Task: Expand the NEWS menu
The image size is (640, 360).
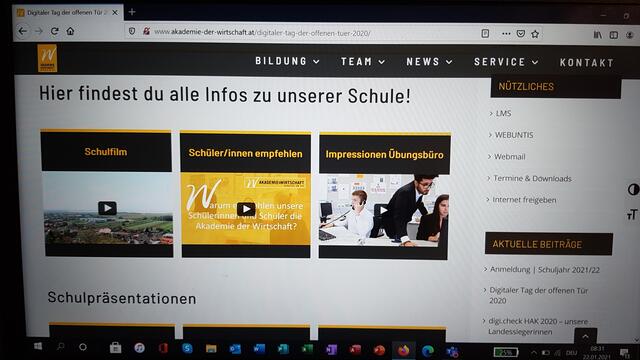Action: [x=429, y=62]
